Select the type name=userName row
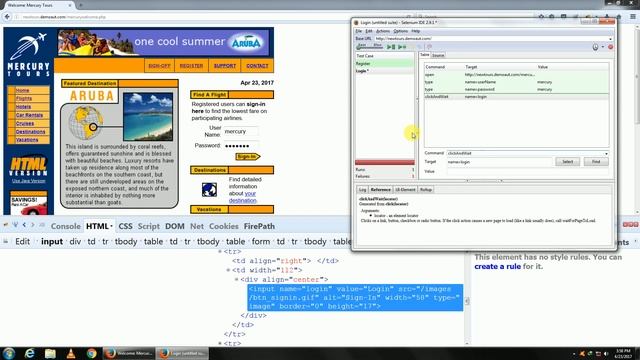Viewport: 640px width, 360px height. coord(516,82)
